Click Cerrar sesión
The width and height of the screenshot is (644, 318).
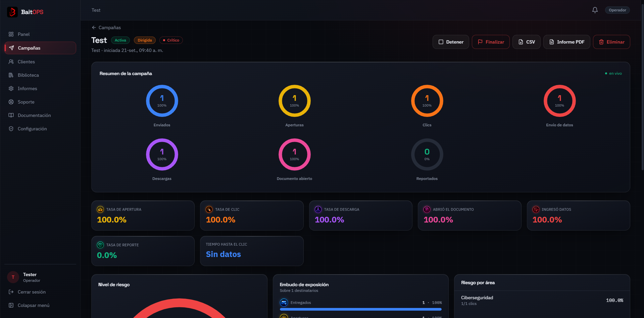(40, 292)
